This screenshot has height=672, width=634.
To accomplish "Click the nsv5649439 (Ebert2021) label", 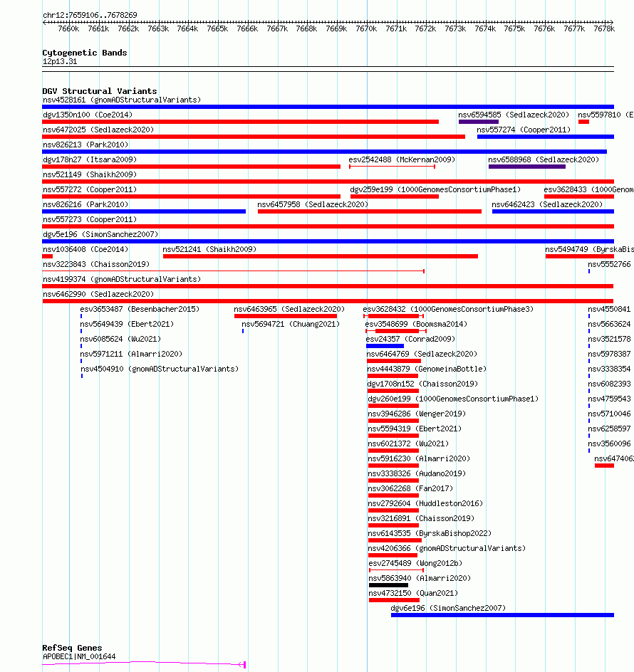I will 127,325.
